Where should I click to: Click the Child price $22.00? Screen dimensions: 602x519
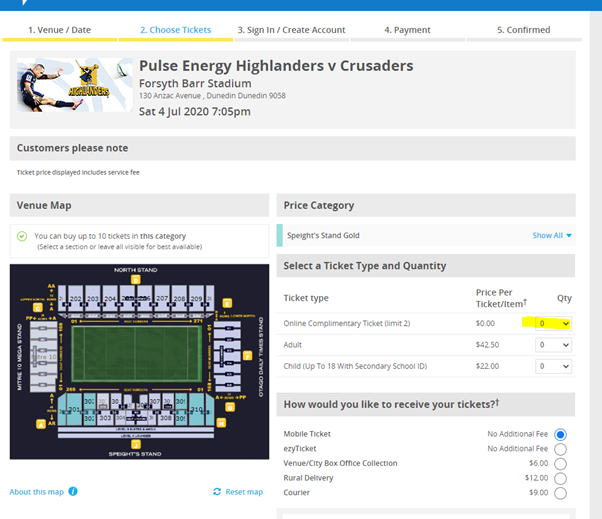[x=487, y=366]
